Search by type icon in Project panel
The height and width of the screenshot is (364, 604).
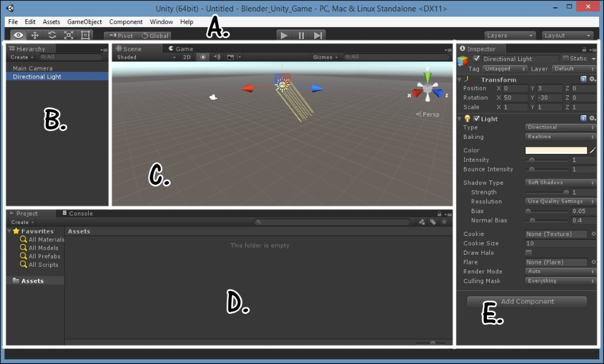tap(422, 222)
